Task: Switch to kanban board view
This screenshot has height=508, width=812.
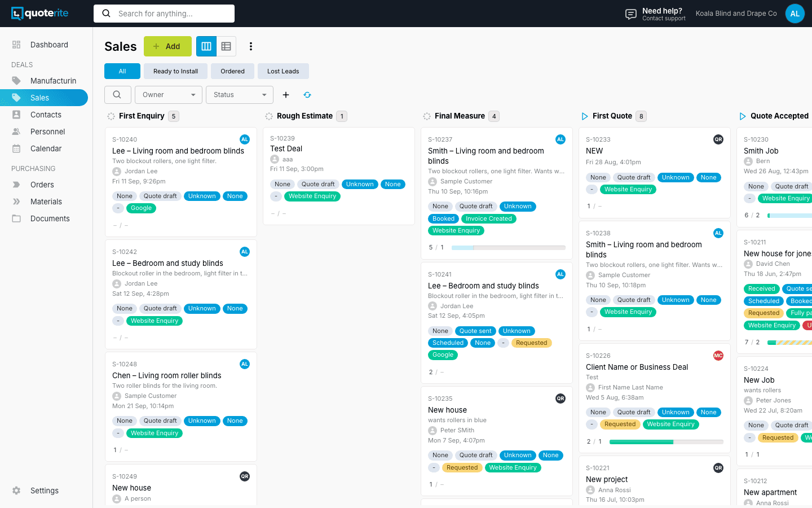Action: tap(206, 46)
